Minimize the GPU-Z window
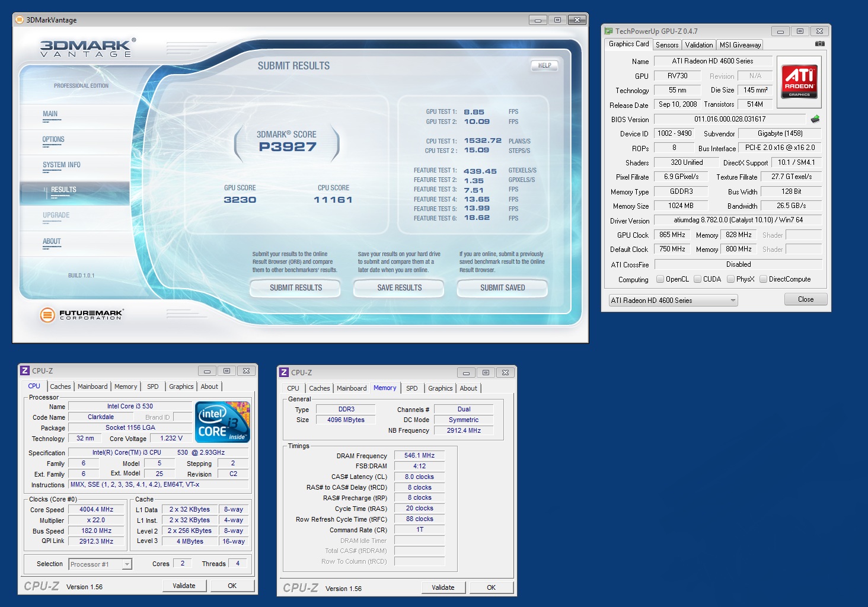The image size is (868, 607). 780,31
